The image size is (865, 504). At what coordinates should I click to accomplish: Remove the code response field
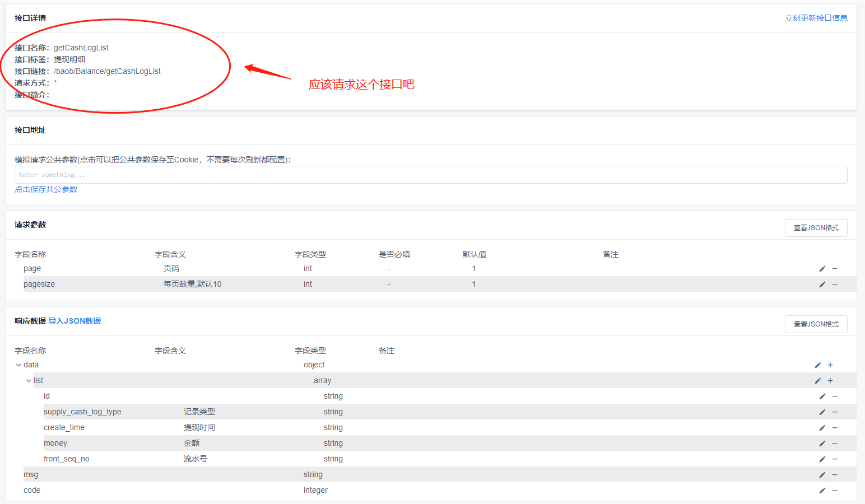pyautogui.click(x=835, y=491)
